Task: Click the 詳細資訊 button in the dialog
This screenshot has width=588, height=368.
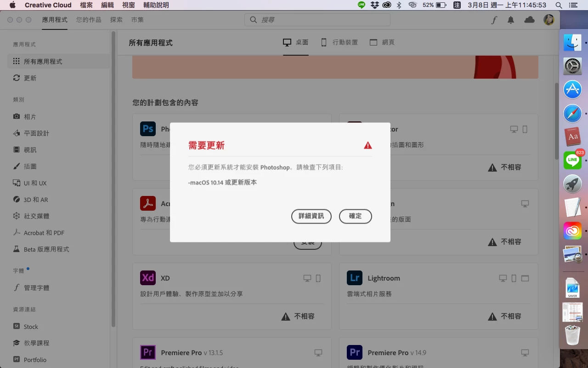Action: (x=311, y=216)
